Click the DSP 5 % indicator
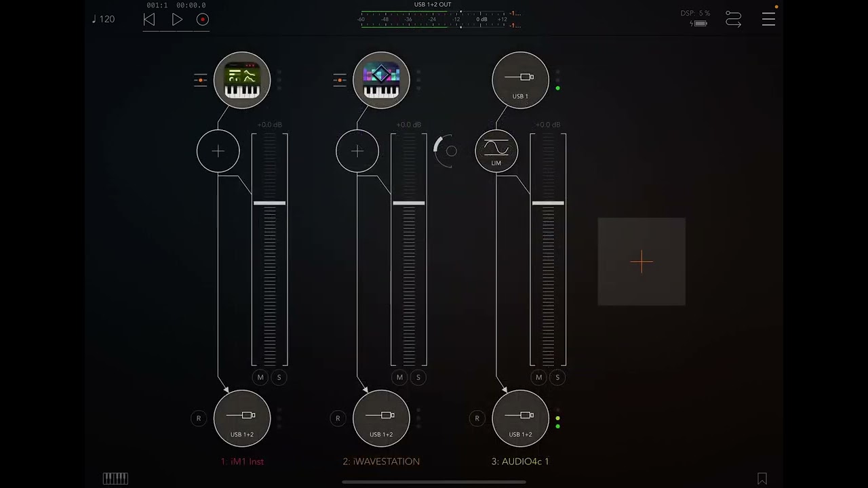Screen dimensions: 868x488 coord(696,14)
